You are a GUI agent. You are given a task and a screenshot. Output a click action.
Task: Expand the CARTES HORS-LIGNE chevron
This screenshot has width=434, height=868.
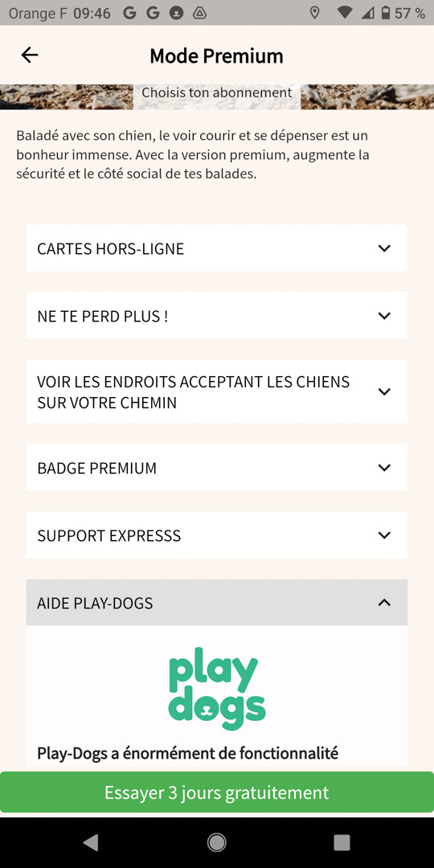[384, 248]
